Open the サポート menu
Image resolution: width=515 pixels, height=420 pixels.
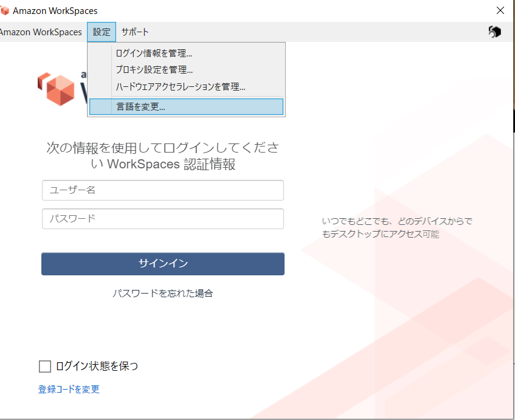point(133,32)
